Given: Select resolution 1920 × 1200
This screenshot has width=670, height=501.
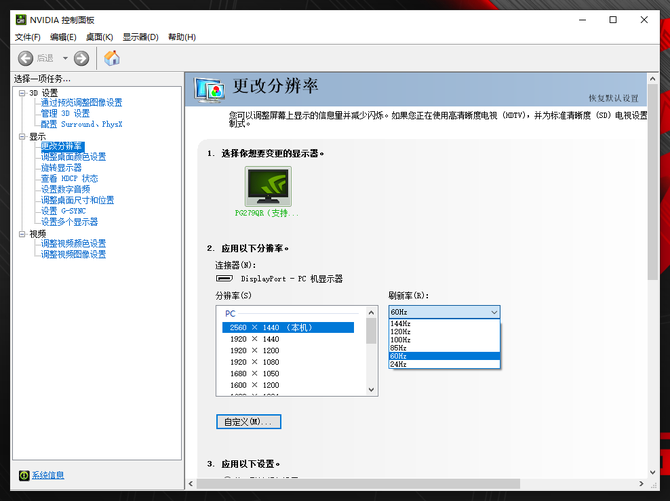Looking at the screenshot, I should tap(254, 351).
